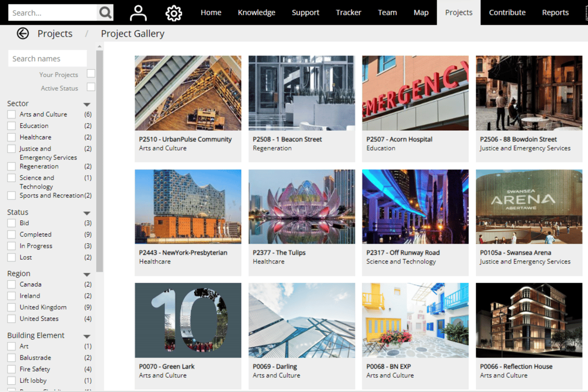The image size is (588, 392).
Task: Check the Art building element filter
Action: [x=12, y=346]
